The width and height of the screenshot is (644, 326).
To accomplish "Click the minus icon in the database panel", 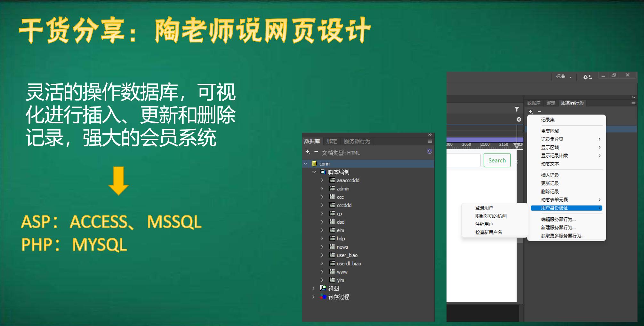I will (x=316, y=152).
